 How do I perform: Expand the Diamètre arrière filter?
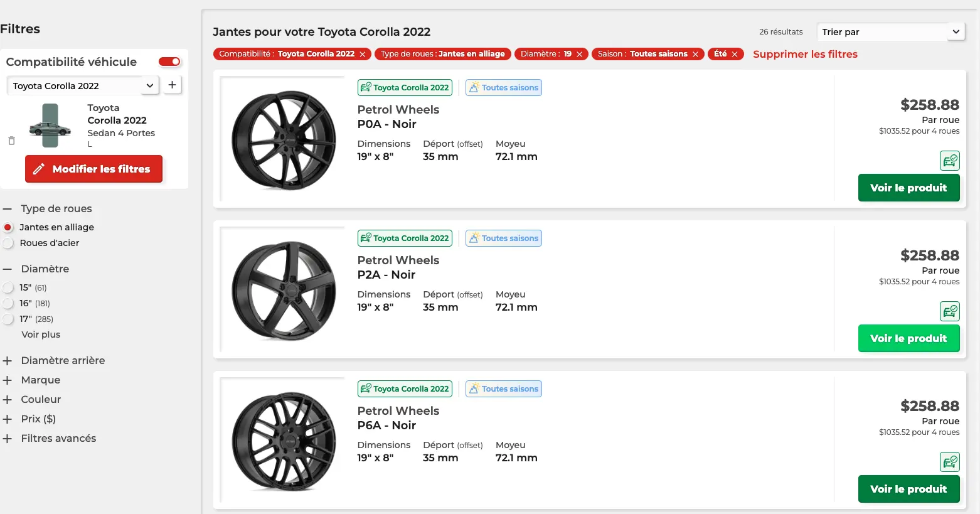[x=8, y=361]
